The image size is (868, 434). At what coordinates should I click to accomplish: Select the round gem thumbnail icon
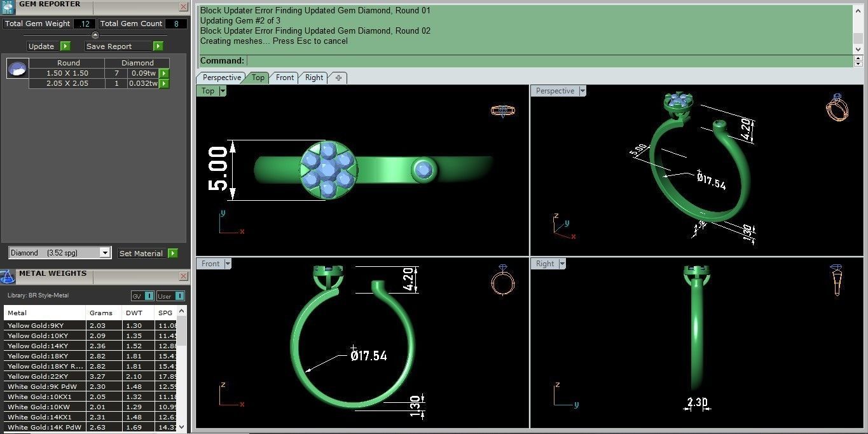click(x=18, y=68)
